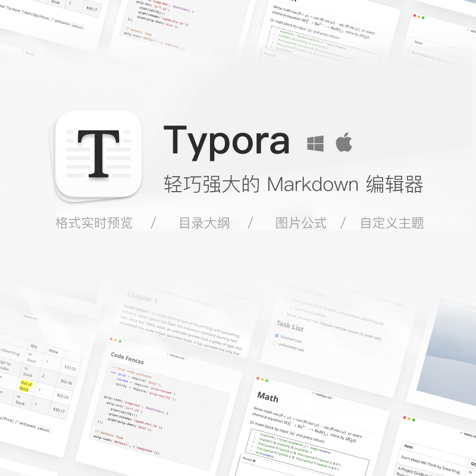
Task: Select the 目录大纲 feature label
Action: pos(204,224)
